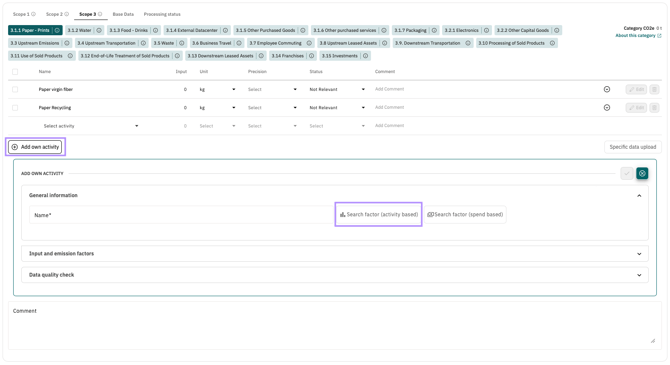Switch to Scope 2 tab
670x365 pixels.
(57, 14)
